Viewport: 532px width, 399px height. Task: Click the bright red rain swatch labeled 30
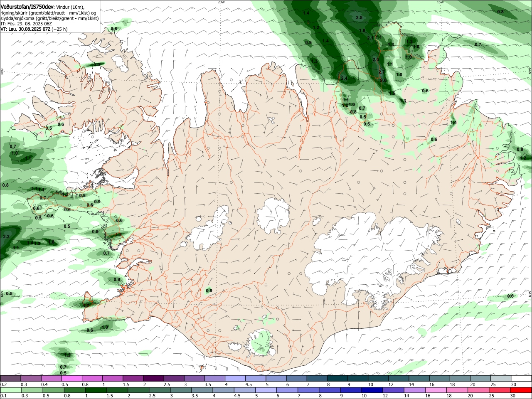[521, 390]
